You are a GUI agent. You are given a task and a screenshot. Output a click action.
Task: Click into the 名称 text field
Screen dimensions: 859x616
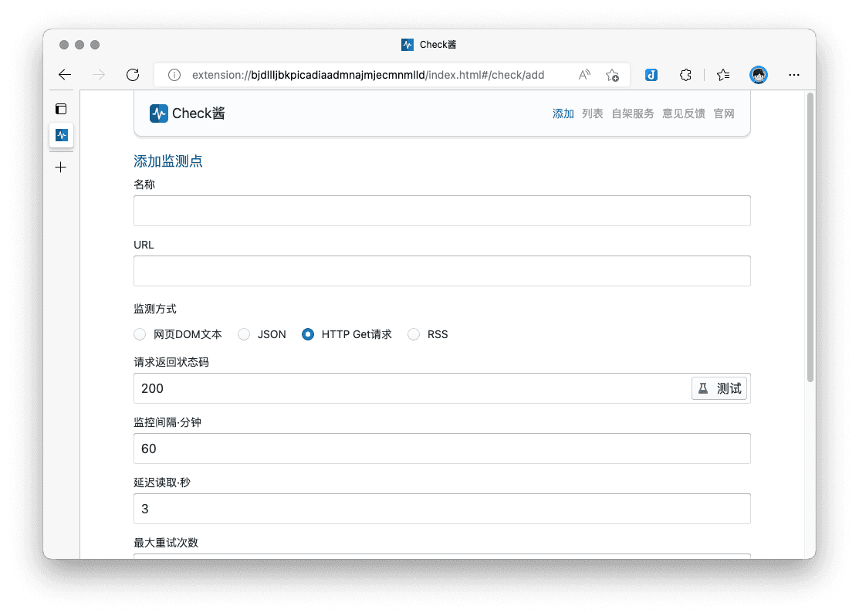441,211
